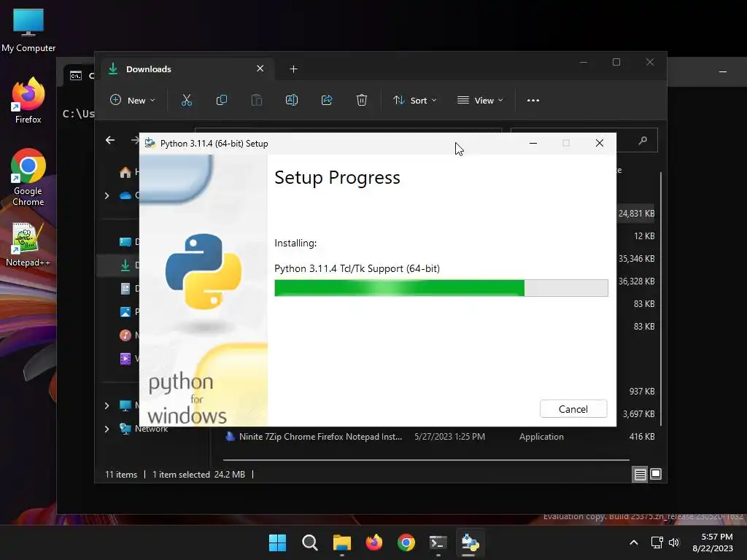Viewport: 747px width, 560px height.
Task: Switch Explorer to details view layout
Action: point(640,474)
